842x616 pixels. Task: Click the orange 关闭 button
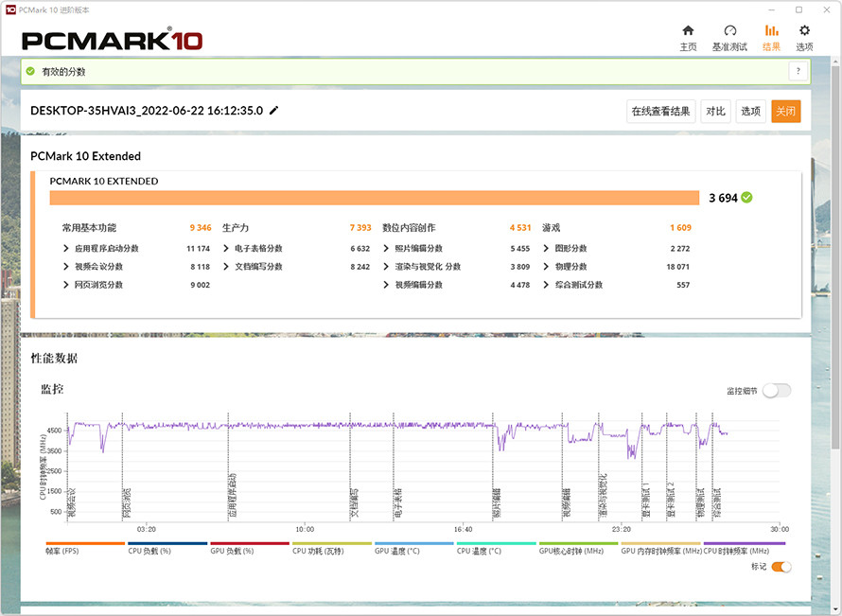pyautogui.click(x=785, y=111)
